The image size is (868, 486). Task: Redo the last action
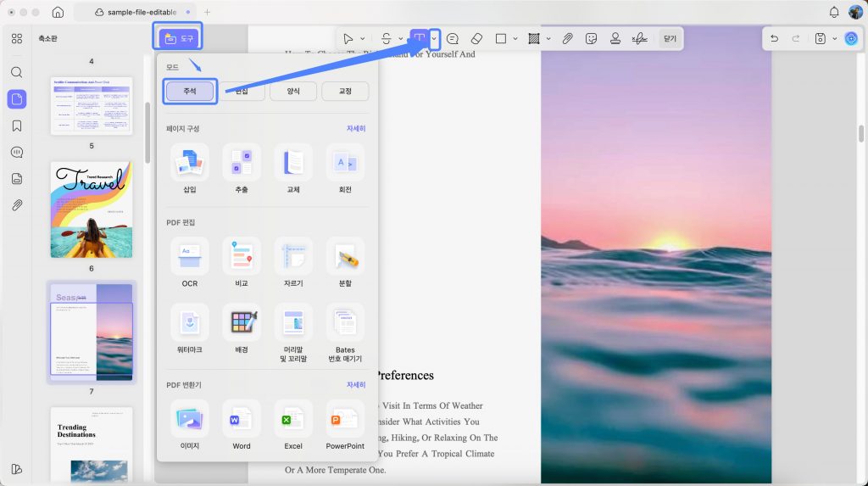795,39
